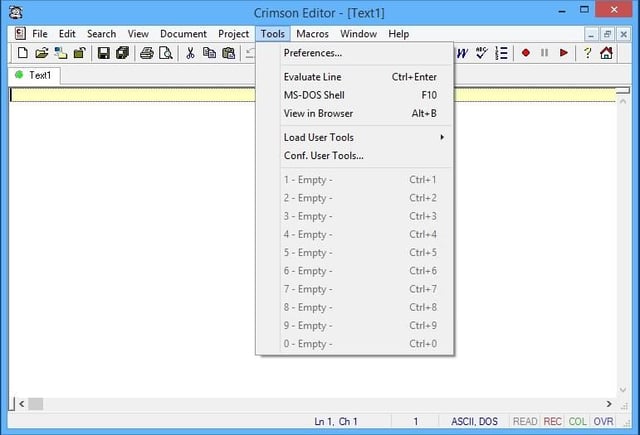This screenshot has width=640, height=435.
Task: Click the 'ASCII, DOS' status bar entry
Action: [x=474, y=421]
